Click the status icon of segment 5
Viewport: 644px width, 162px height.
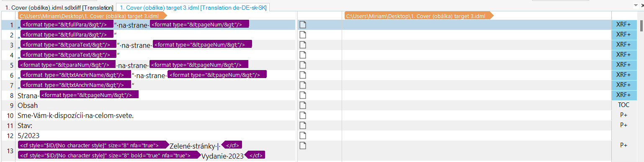coord(302,65)
